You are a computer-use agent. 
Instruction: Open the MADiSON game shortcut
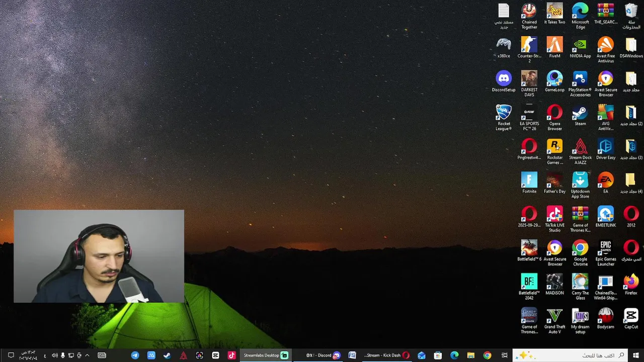(554, 285)
